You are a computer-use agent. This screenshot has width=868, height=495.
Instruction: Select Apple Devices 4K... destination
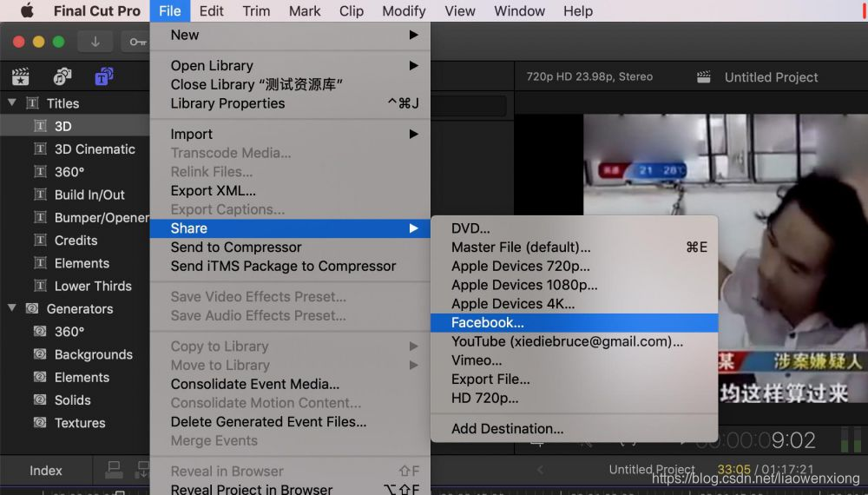point(574,303)
